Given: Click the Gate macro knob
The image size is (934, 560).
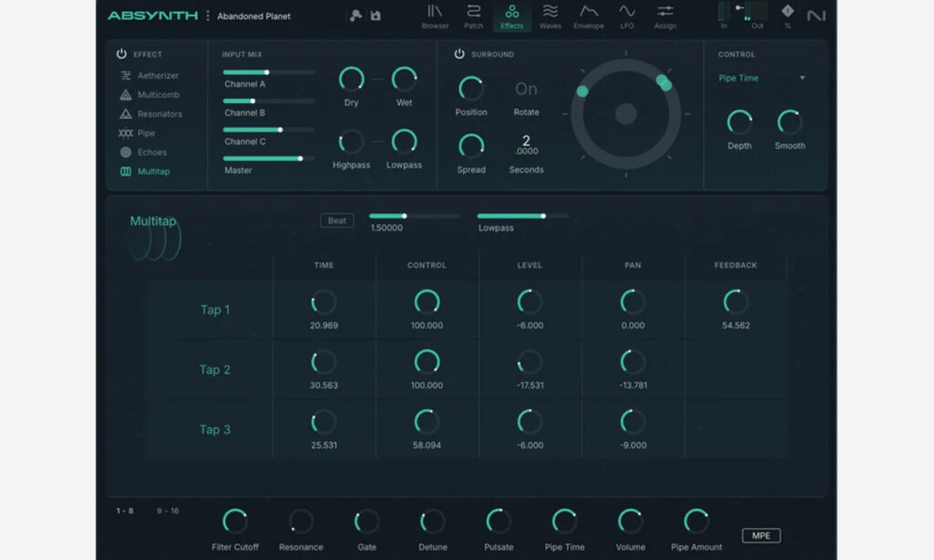Looking at the screenshot, I should pos(367,522).
